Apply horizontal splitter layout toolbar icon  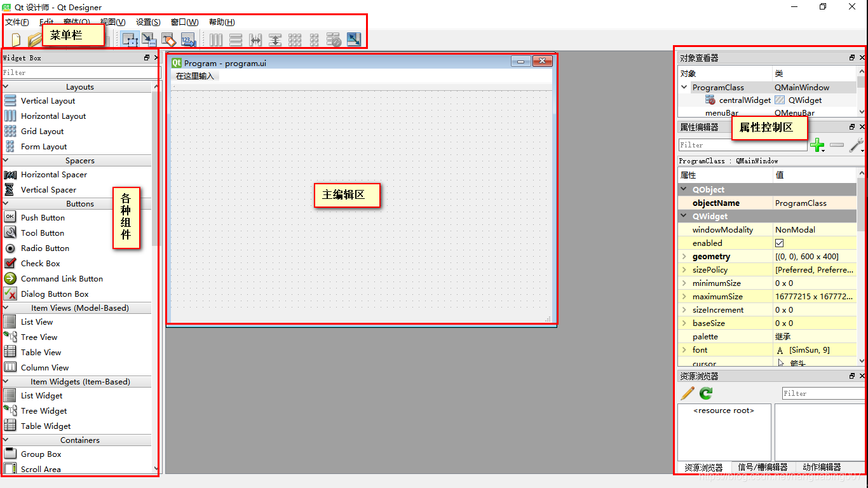[x=255, y=40]
